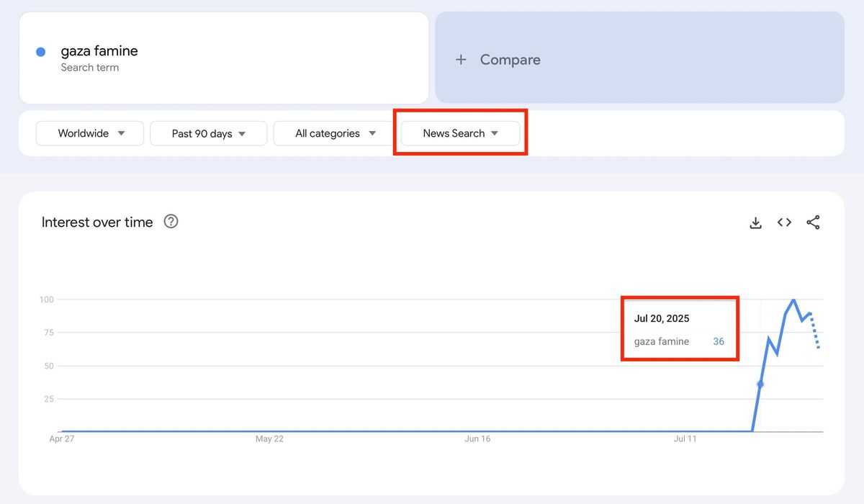Select the blue dot beside gaza famine
The width and height of the screenshot is (864, 504).
41,51
